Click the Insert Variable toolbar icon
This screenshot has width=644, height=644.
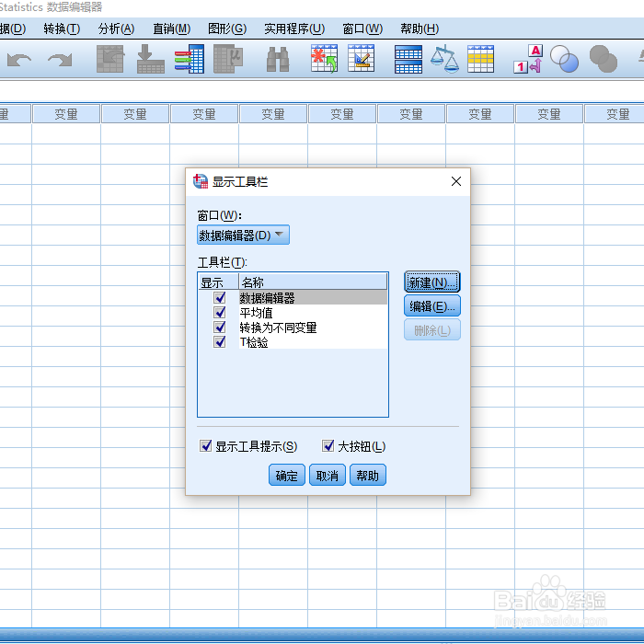(361, 59)
